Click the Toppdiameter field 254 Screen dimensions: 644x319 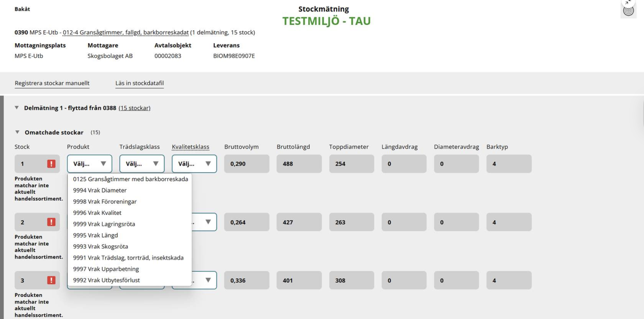coord(352,164)
